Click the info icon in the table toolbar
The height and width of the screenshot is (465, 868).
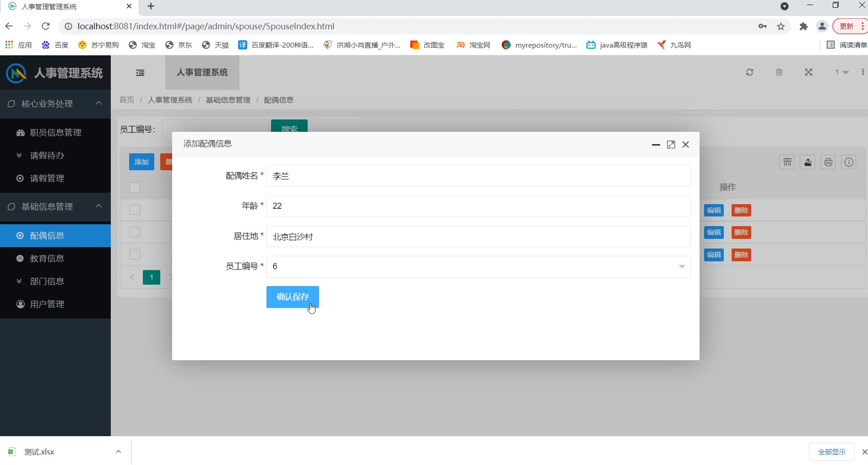click(x=849, y=162)
